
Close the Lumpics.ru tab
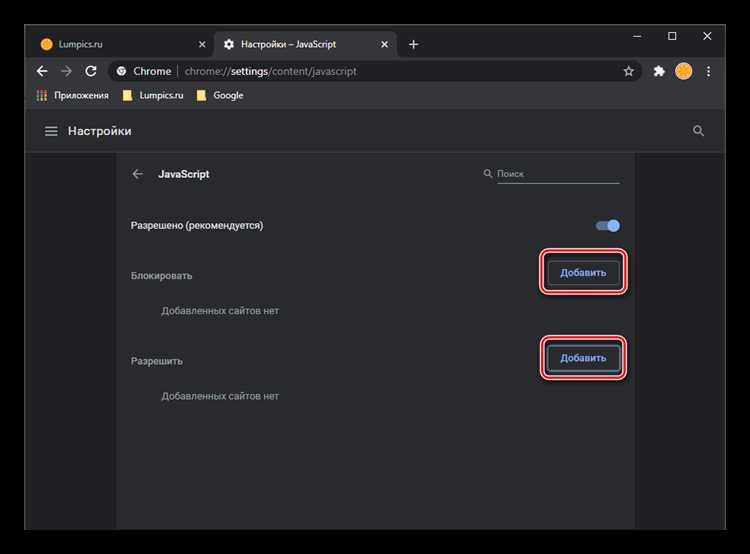click(x=202, y=44)
